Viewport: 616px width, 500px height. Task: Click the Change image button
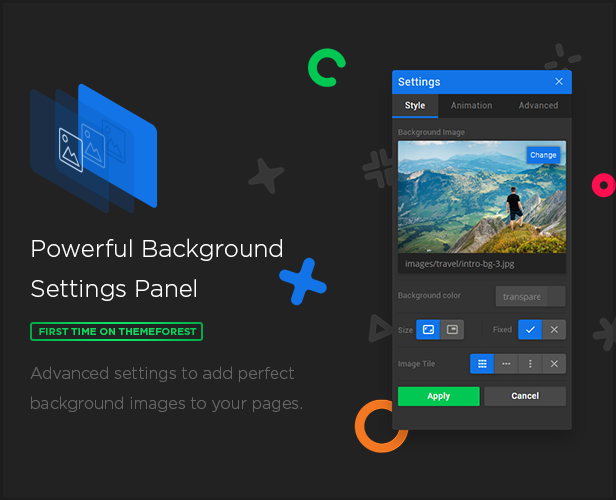click(543, 155)
